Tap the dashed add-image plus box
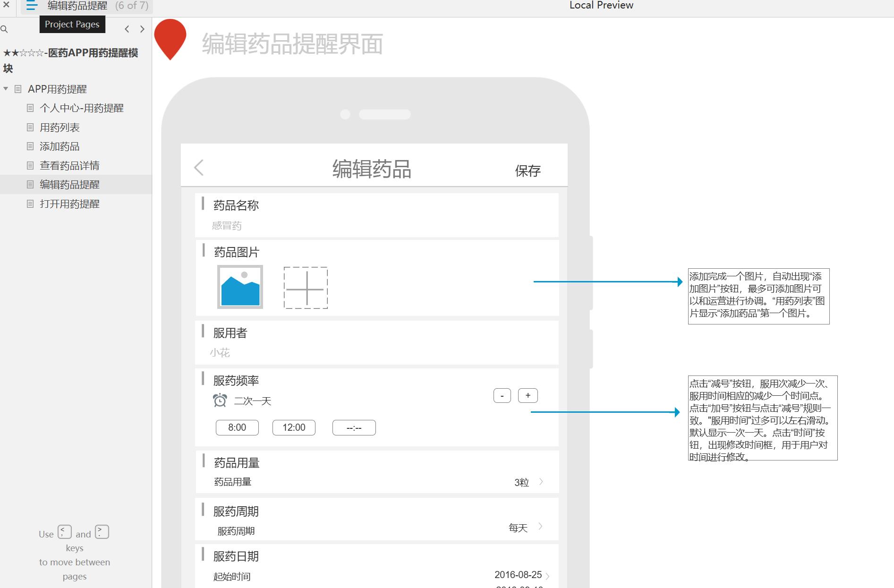This screenshot has height=588, width=894. coord(306,288)
